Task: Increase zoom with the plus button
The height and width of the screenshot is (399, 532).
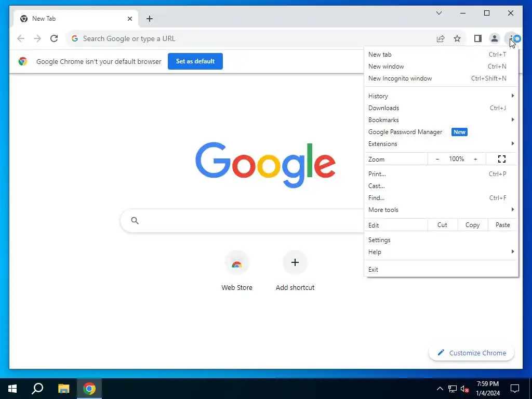Action: (475, 159)
